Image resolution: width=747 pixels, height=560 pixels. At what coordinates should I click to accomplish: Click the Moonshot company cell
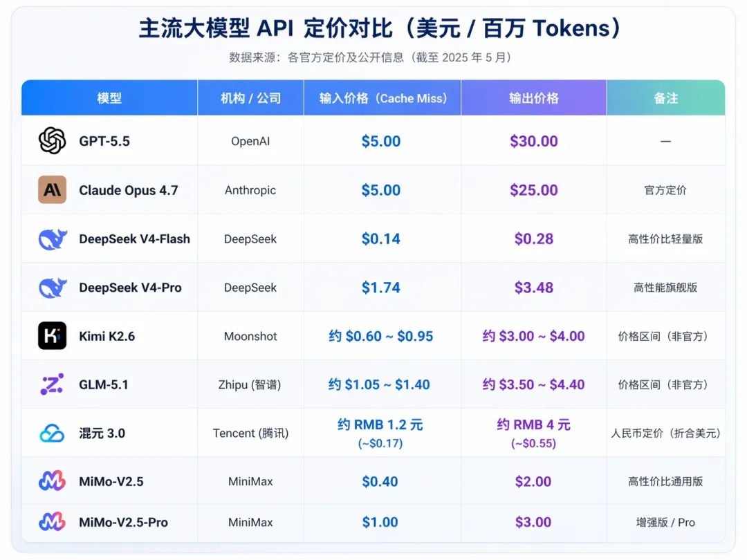click(x=250, y=336)
